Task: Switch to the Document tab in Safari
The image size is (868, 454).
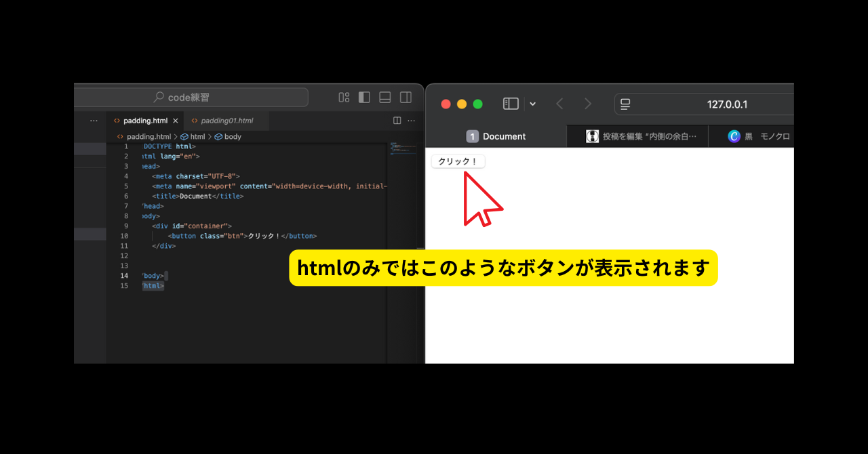Action: tap(496, 136)
